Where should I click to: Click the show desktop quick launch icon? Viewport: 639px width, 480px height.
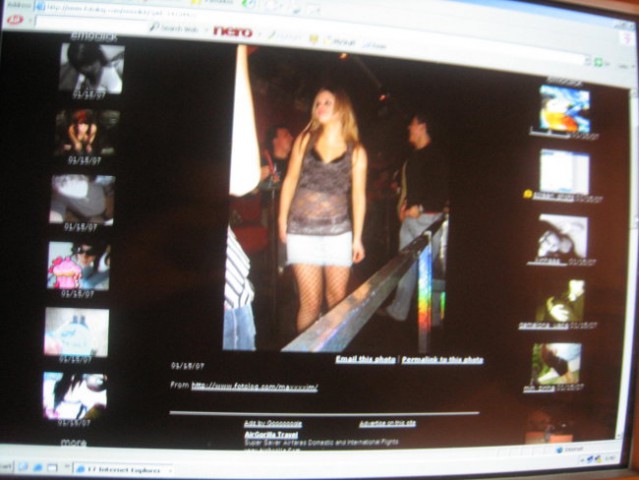pyautogui.click(x=23, y=467)
